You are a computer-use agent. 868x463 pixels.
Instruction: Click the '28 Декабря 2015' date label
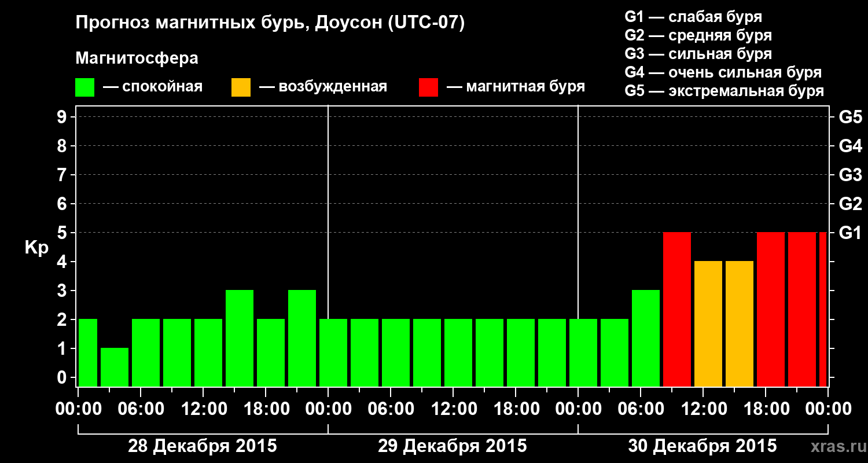pos(203,446)
